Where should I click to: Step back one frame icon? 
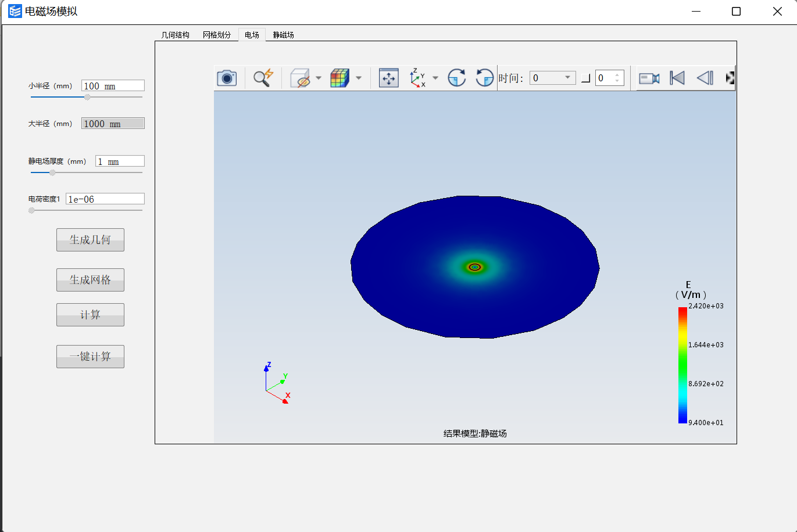(705, 78)
